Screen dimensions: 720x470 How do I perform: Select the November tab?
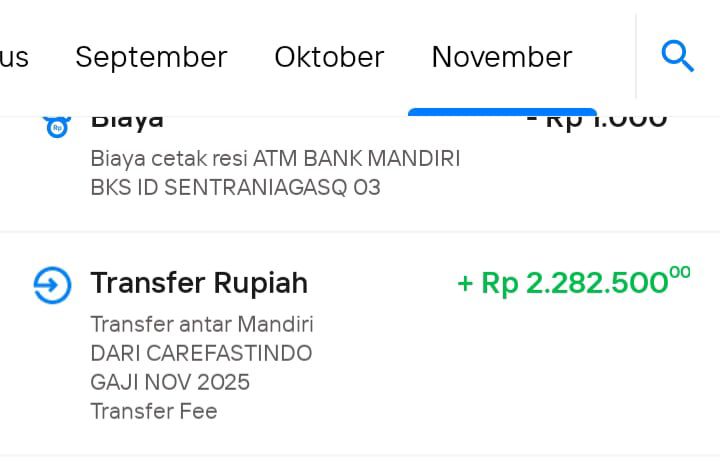click(x=501, y=57)
